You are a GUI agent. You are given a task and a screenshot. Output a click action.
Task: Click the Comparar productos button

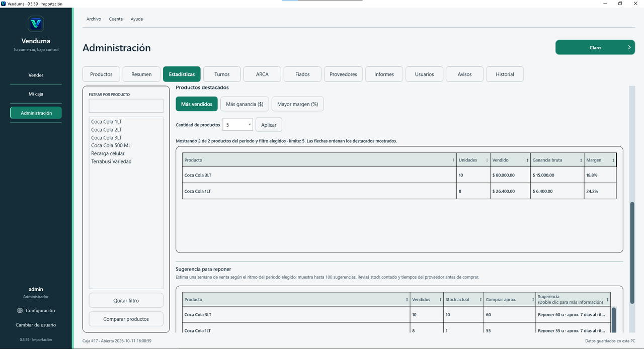coord(126,319)
